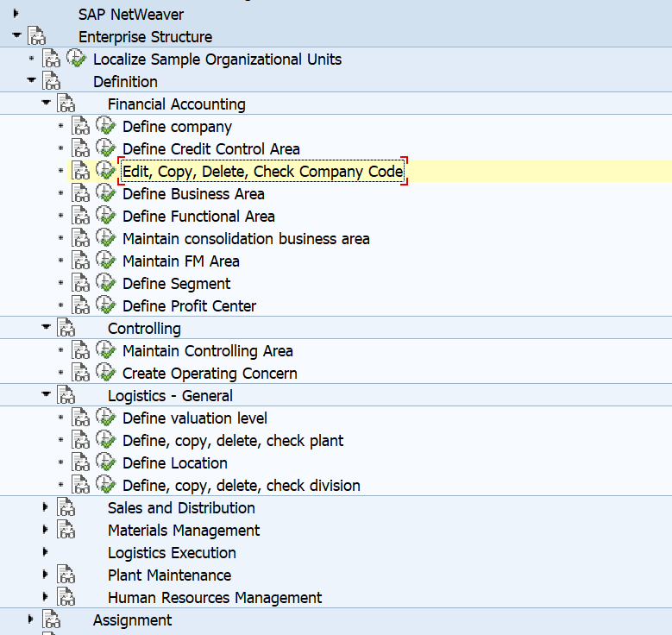The height and width of the screenshot is (635, 672).
Task: Select 'Define Business Area' tree entry
Action: [193, 194]
